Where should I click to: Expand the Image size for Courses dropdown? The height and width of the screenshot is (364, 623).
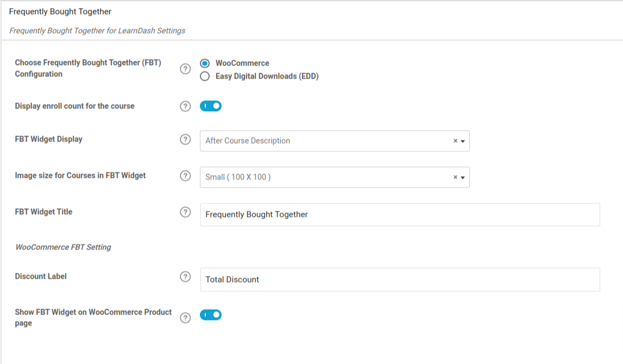(x=463, y=177)
